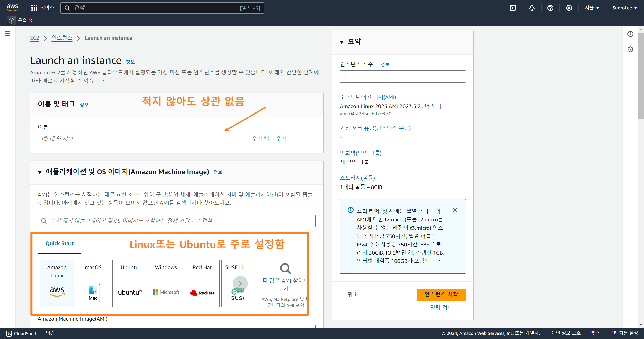Open the settings gear icon
The image size is (644, 339).
coord(569,8)
